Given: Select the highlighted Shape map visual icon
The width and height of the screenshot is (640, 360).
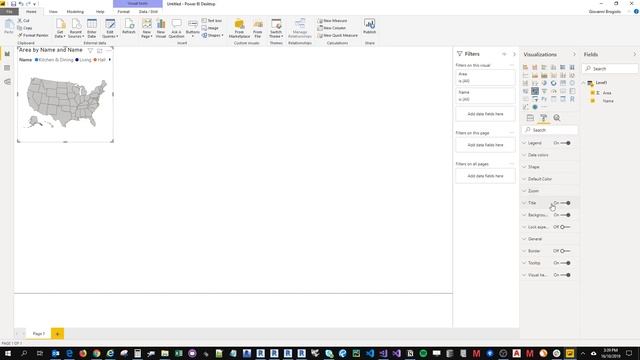Looking at the screenshot, I should (x=535, y=91).
